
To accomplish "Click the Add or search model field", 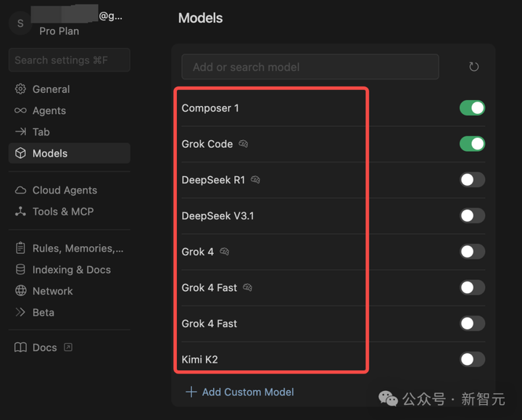I will coord(310,67).
